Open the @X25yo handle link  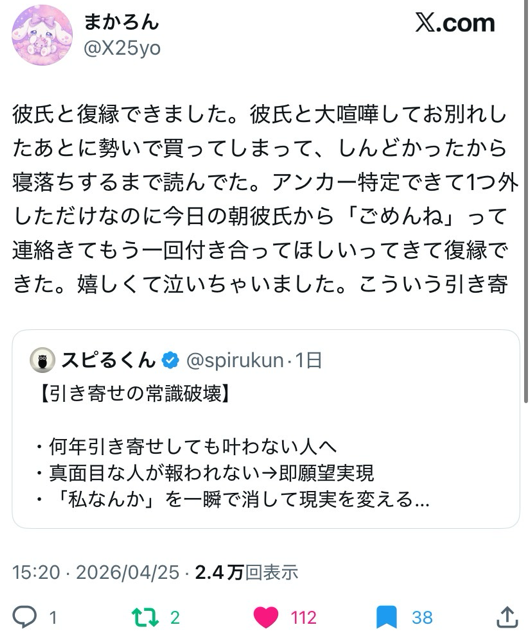pos(122,49)
